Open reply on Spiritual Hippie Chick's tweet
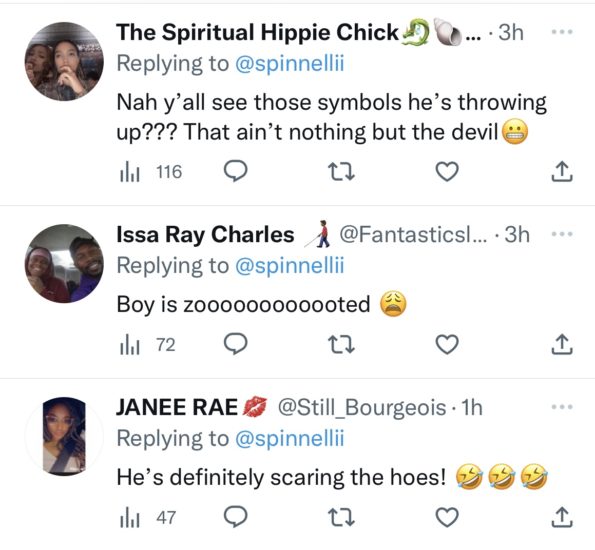 [236, 172]
